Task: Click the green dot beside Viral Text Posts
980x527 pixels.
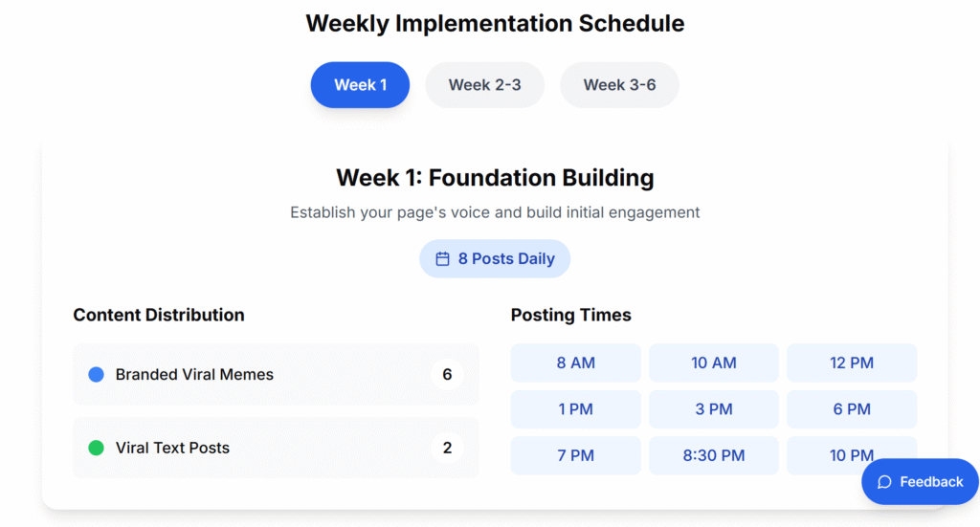Action: click(96, 448)
